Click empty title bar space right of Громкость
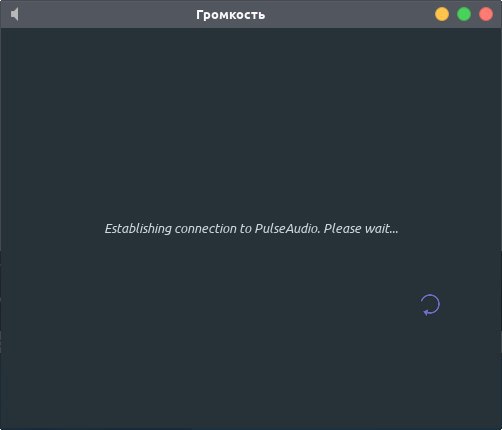The height and width of the screenshot is (430, 502). (348, 14)
